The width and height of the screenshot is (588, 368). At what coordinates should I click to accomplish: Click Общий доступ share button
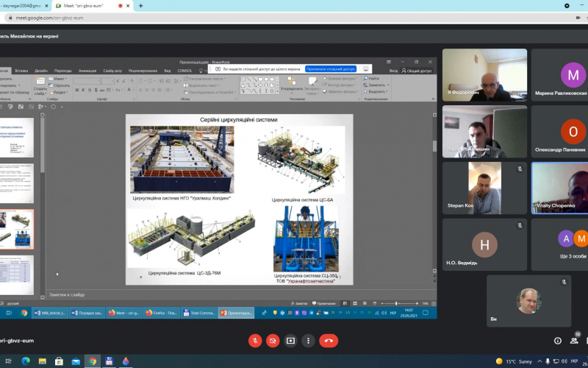pyautogui.click(x=416, y=71)
